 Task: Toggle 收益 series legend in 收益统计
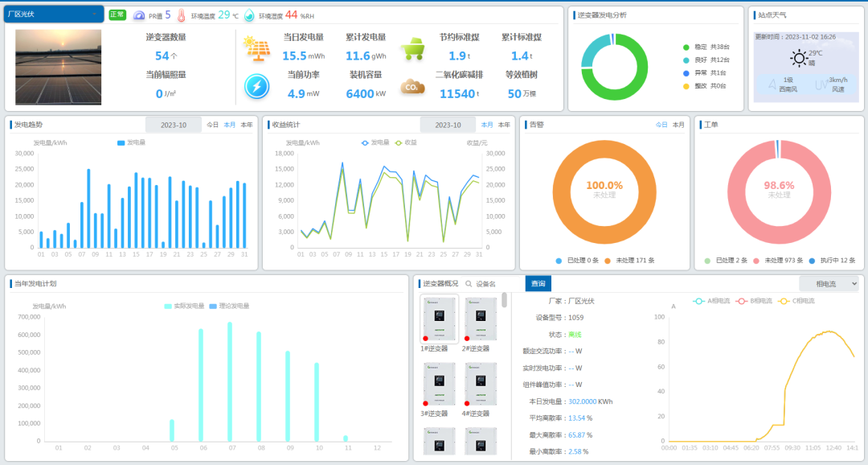406,142
